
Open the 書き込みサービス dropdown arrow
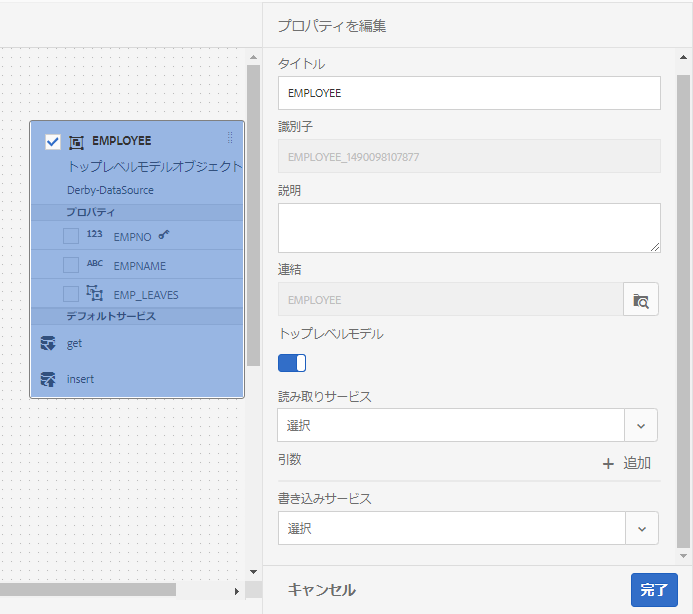(x=642, y=529)
